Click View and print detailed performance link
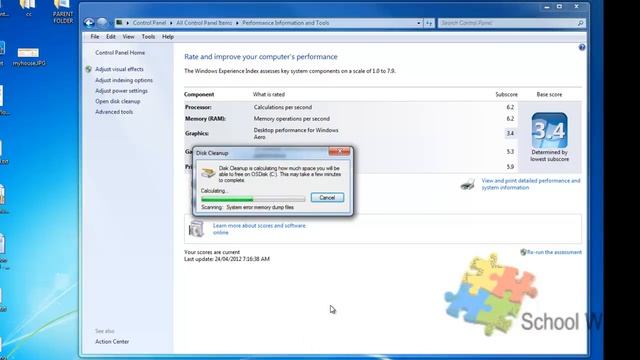Image resolution: width=640 pixels, height=360 pixels. [531, 184]
